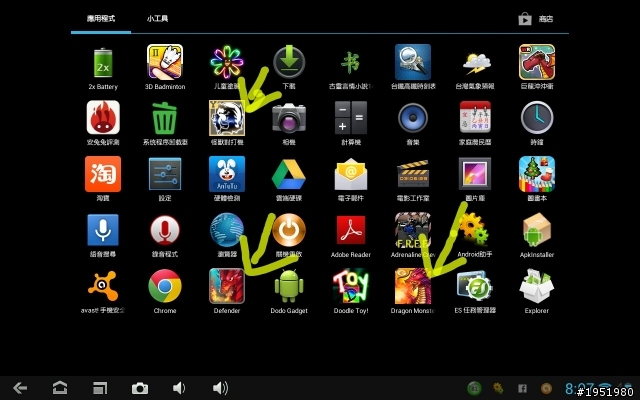Open the Explorer file app
Image resolution: width=640 pixels, height=400 pixels.
point(537,286)
